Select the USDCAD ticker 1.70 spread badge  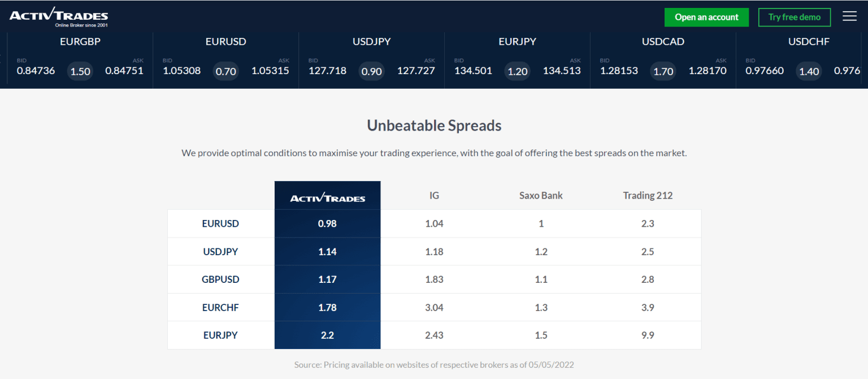click(663, 71)
